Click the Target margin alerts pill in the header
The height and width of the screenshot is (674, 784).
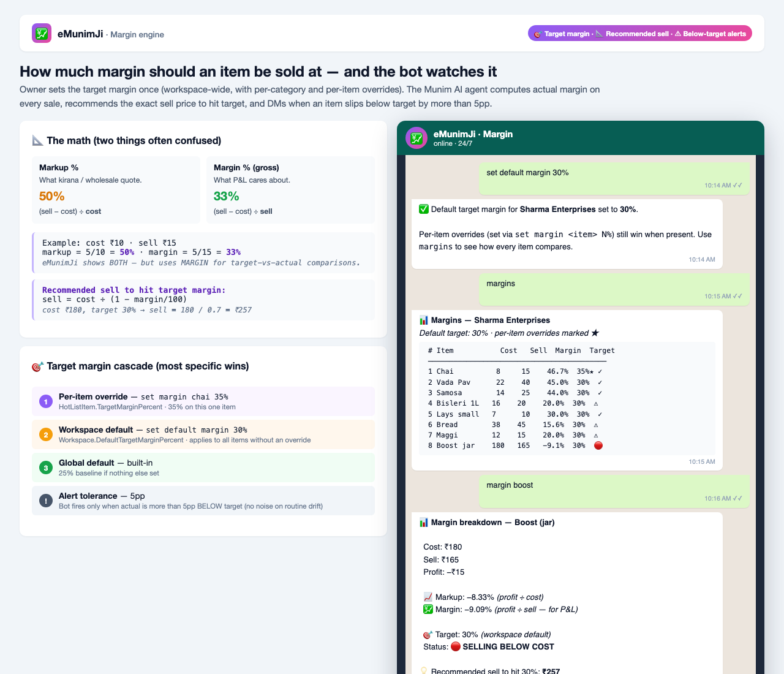click(640, 34)
